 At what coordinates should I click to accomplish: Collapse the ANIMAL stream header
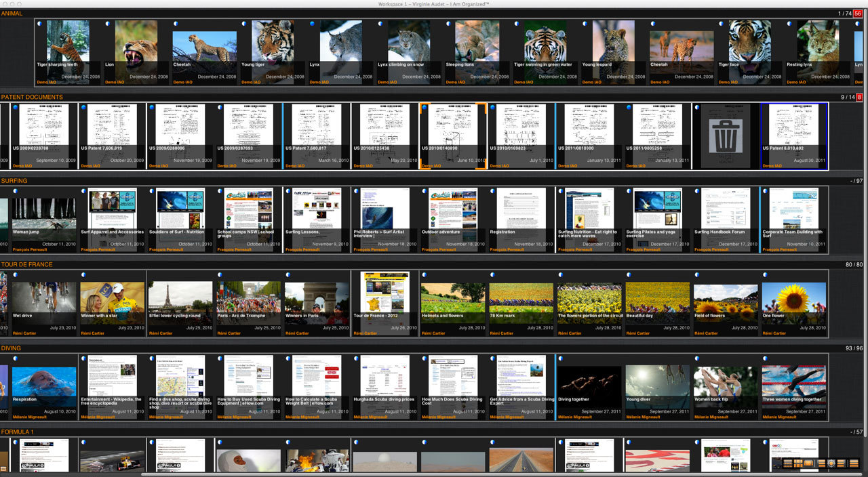[x=12, y=14]
